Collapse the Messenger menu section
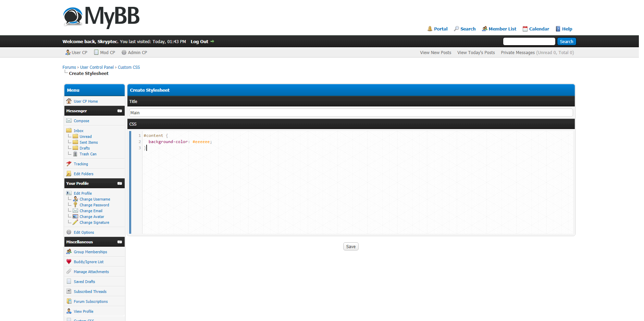Screen dimensions: 644x321 (x=120, y=111)
